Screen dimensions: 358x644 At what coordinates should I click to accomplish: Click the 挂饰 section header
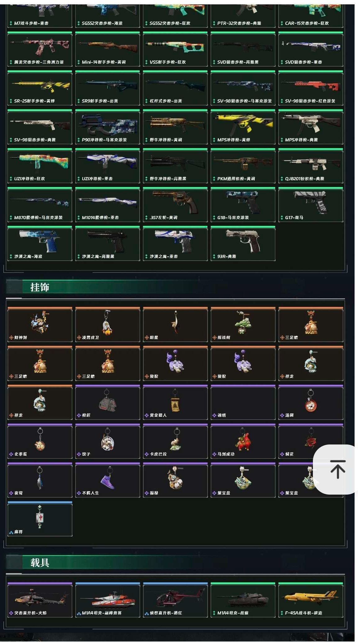(x=40, y=287)
